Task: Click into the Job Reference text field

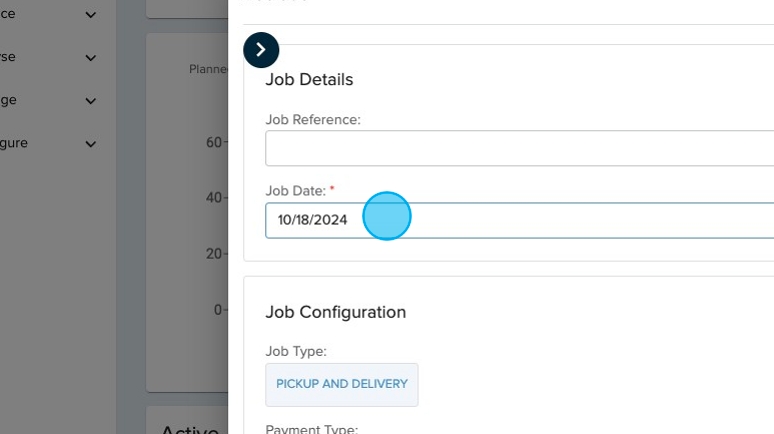Action: click(519, 148)
